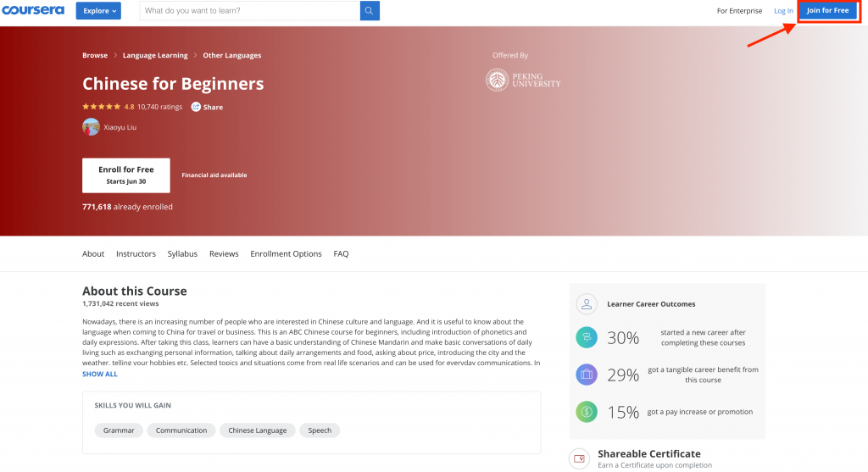Open the Explore dropdown menu
The height and width of the screenshot is (472, 868).
[x=98, y=10]
